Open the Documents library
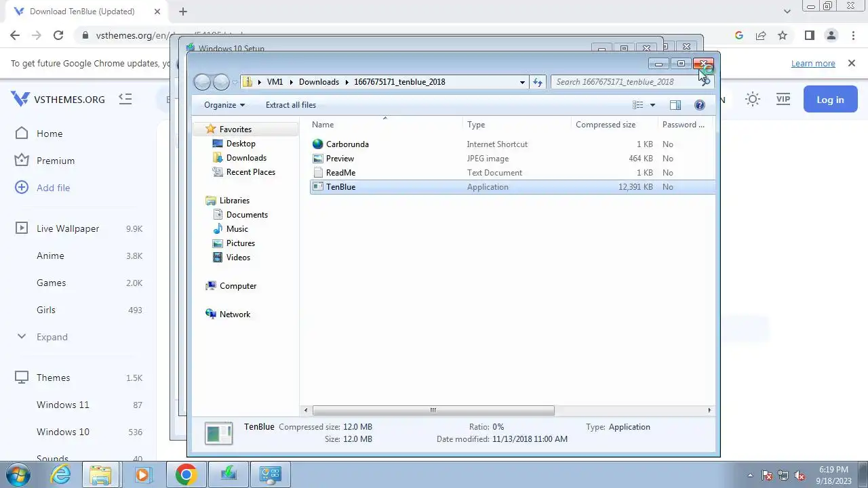868x488 pixels. (x=247, y=215)
